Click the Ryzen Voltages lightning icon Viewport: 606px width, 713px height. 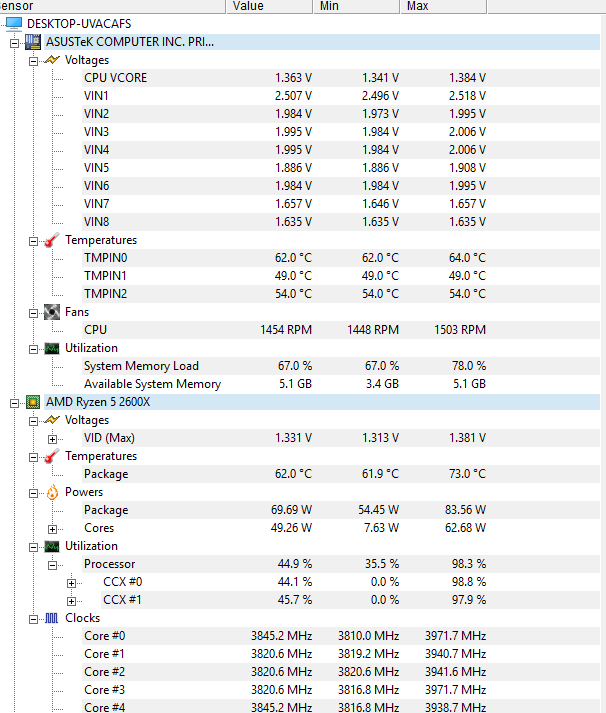[52, 420]
